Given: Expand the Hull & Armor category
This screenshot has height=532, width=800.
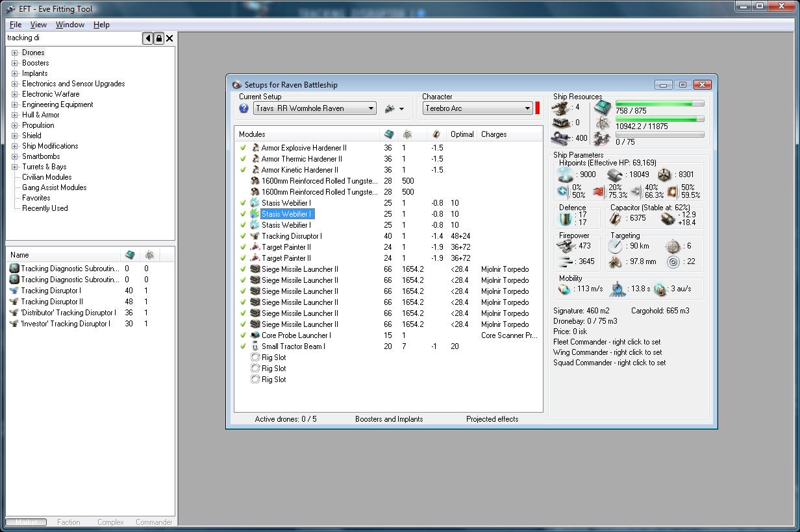Looking at the screenshot, I should point(15,115).
